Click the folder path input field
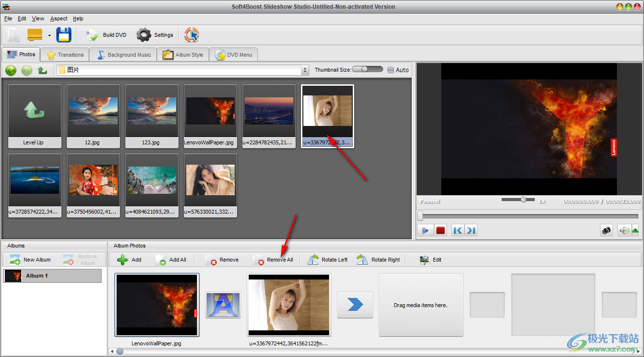The height and width of the screenshot is (357, 644). pos(179,70)
